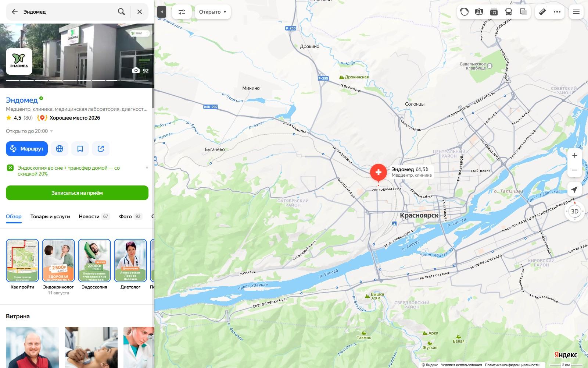Open the Витрина ultrasound neck card
588x368 pixels.
click(91, 347)
